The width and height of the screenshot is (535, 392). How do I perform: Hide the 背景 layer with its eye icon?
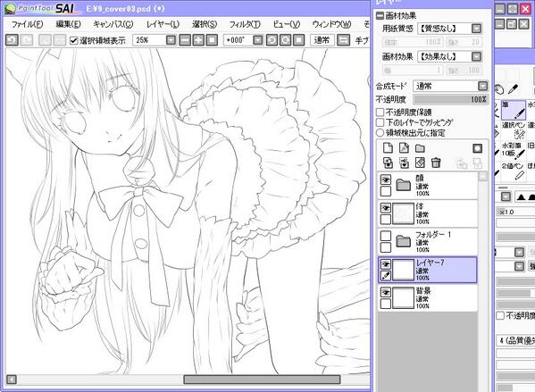point(386,292)
